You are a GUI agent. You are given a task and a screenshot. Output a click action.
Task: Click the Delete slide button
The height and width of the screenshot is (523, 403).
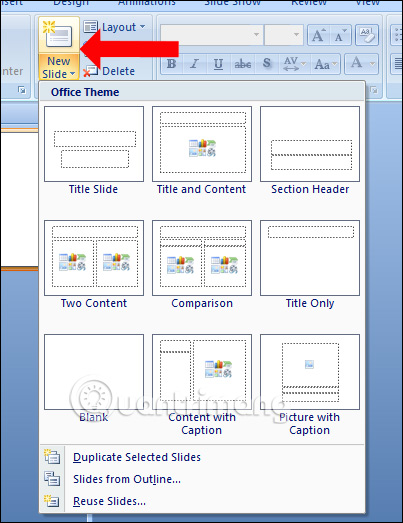pyautogui.click(x=109, y=71)
